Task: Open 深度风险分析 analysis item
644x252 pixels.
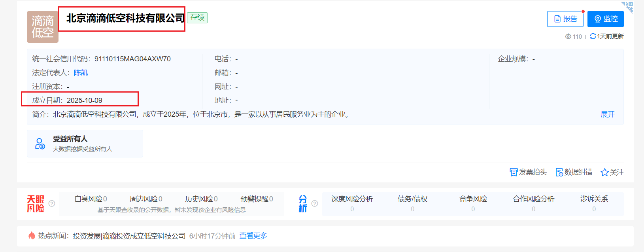Action: tap(352, 199)
